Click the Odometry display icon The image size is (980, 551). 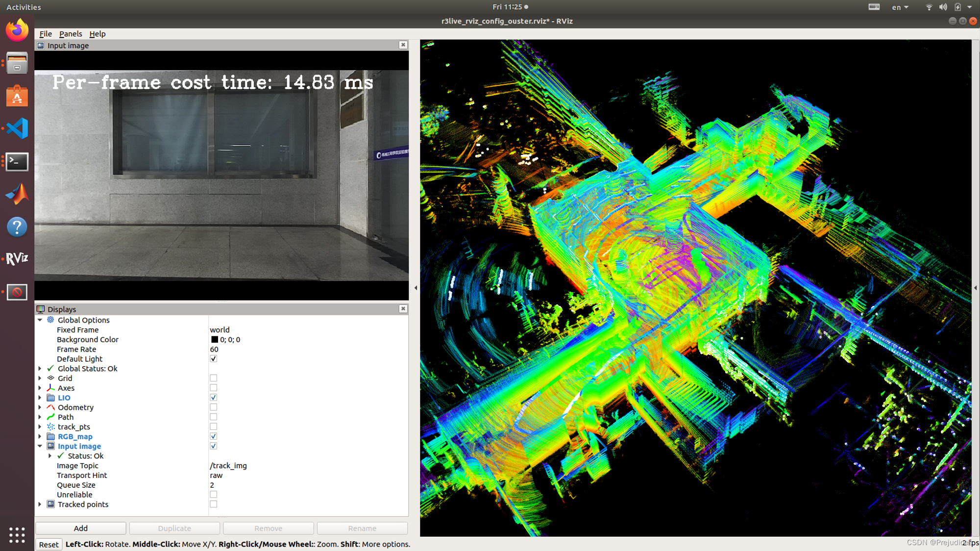coord(50,407)
